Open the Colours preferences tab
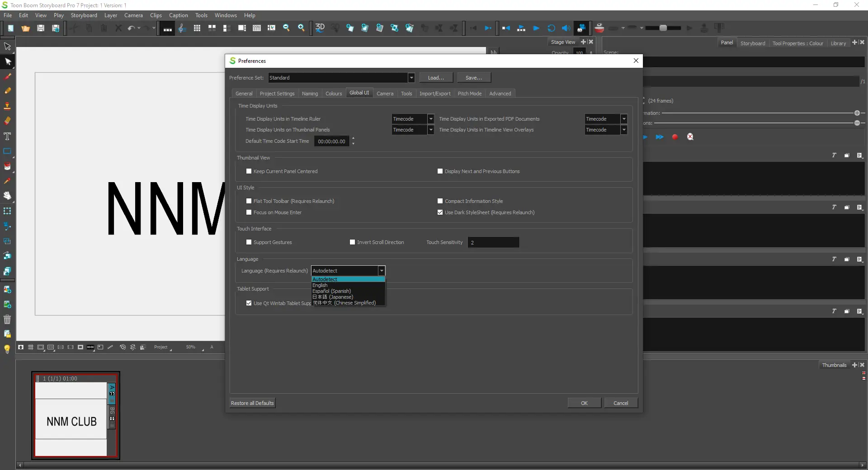 [334, 94]
